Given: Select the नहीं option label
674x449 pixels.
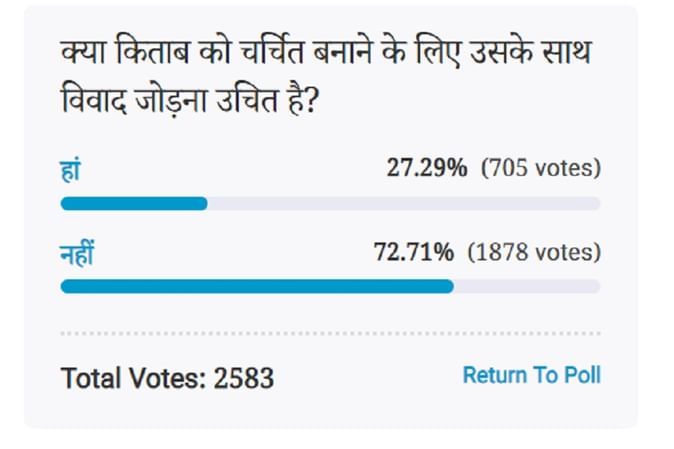Looking at the screenshot, I should [x=78, y=252].
